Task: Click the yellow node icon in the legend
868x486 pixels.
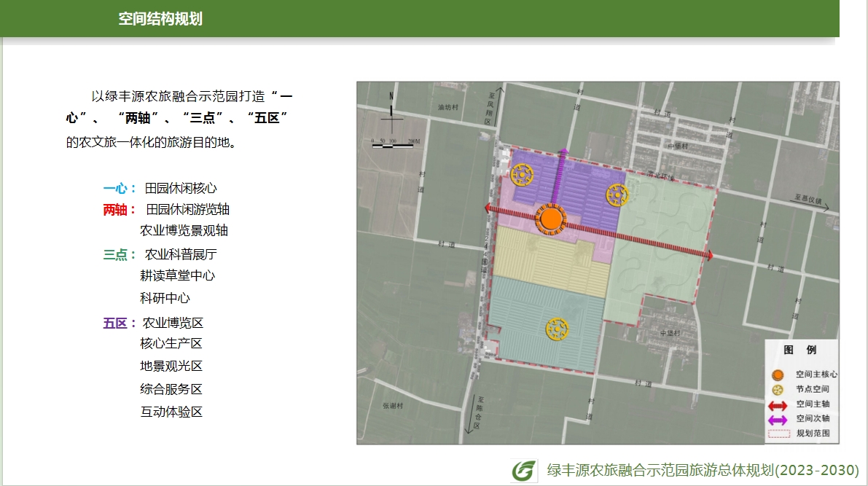Action: click(x=778, y=390)
